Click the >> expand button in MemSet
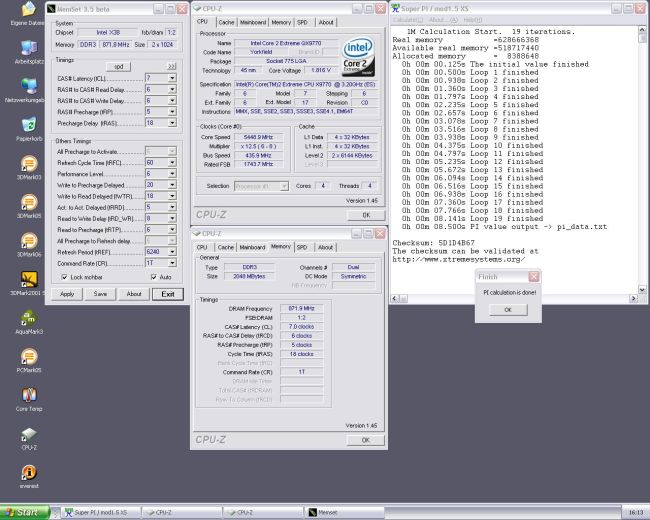The image size is (650, 520). pos(171,66)
